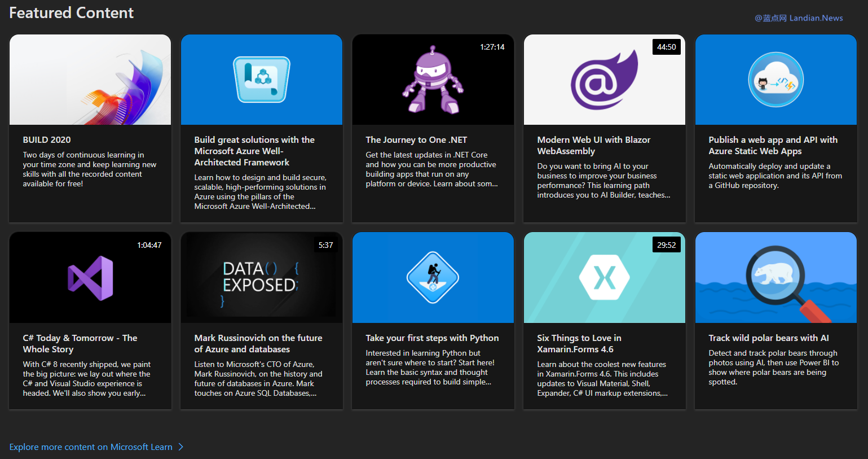The image size is (868, 459).
Task: Click the purple Visual Studio logo
Action: 90,278
